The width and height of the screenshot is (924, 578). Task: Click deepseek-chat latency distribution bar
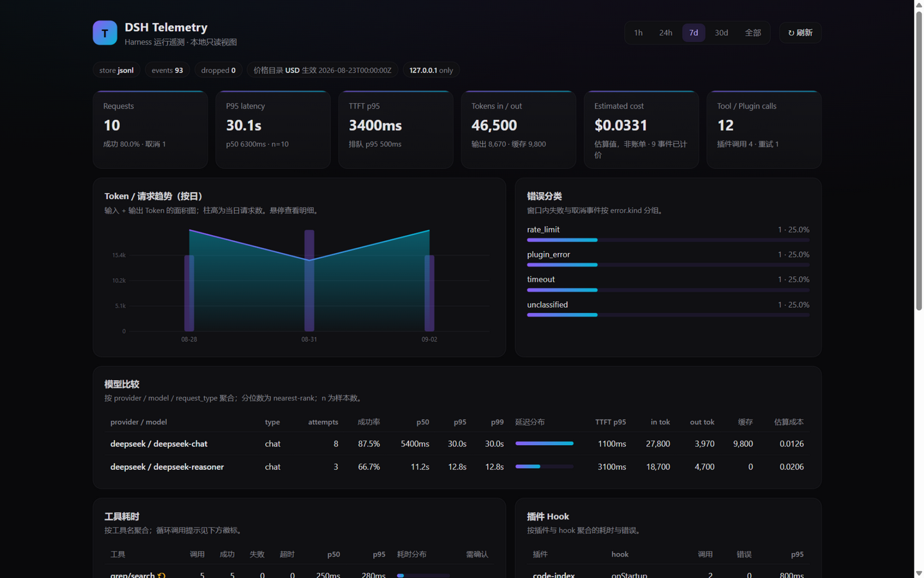tap(544, 443)
